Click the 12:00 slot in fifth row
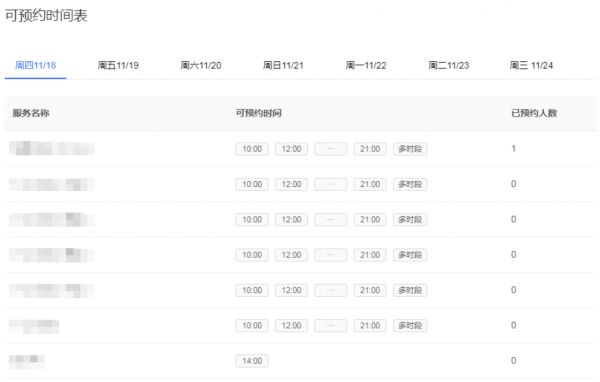 click(x=291, y=290)
